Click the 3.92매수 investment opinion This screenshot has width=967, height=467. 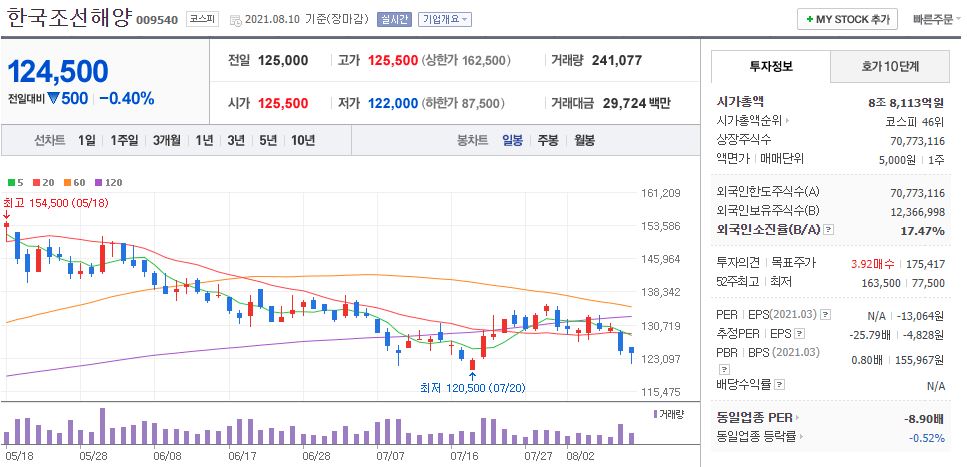[871, 264]
